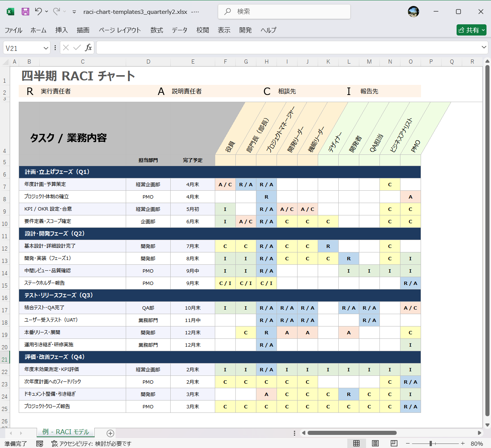The width and height of the screenshot is (491, 448).
Task: Select column H header
Action: tap(266, 62)
